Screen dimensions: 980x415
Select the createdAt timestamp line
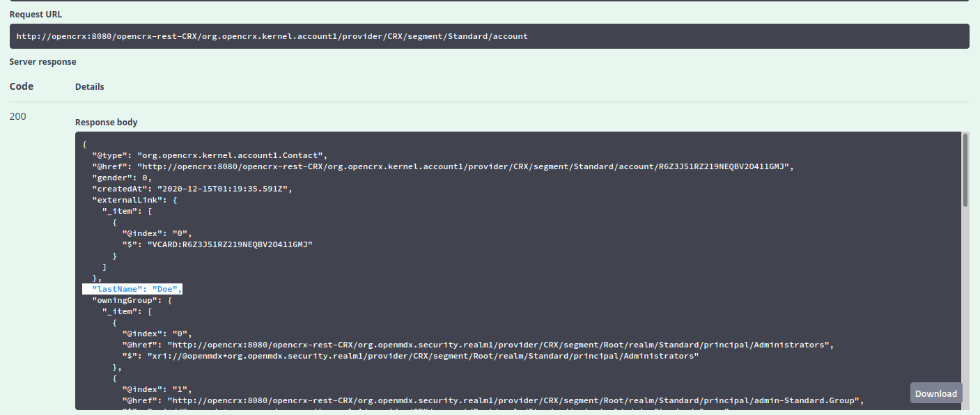pos(192,189)
